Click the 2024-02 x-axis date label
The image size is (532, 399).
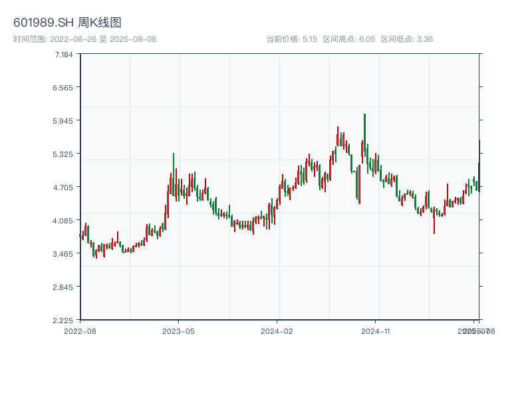click(x=277, y=331)
